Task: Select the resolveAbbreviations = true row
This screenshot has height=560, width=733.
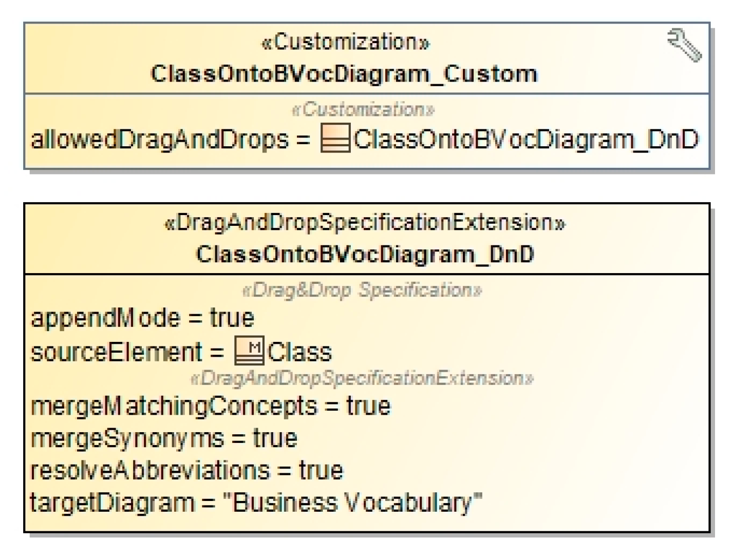Action: click(x=187, y=471)
